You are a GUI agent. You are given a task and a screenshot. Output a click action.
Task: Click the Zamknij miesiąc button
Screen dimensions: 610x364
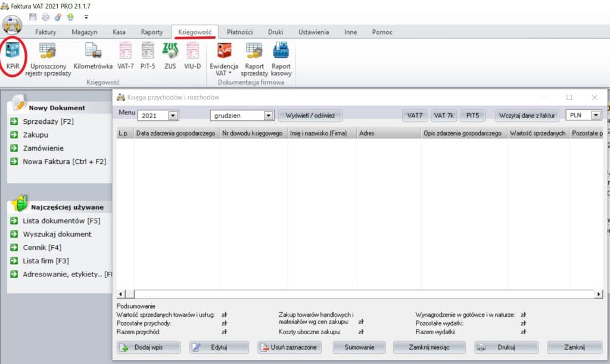[429, 347]
